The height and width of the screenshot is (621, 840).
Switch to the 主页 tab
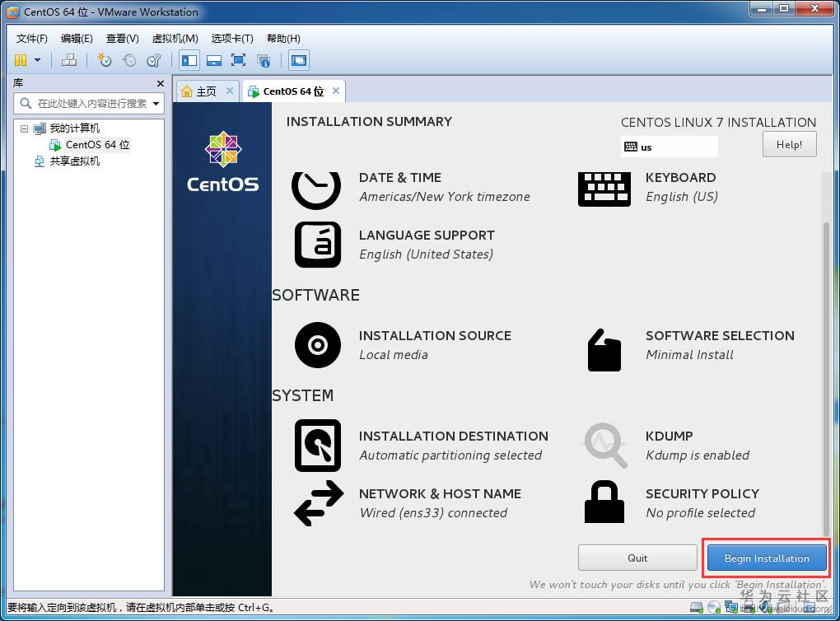pos(206,91)
